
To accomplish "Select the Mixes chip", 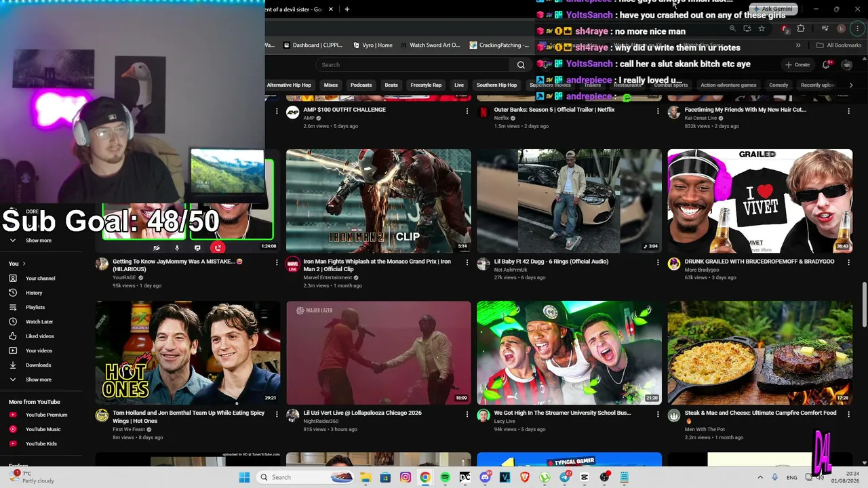I will [x=331, y=85].
